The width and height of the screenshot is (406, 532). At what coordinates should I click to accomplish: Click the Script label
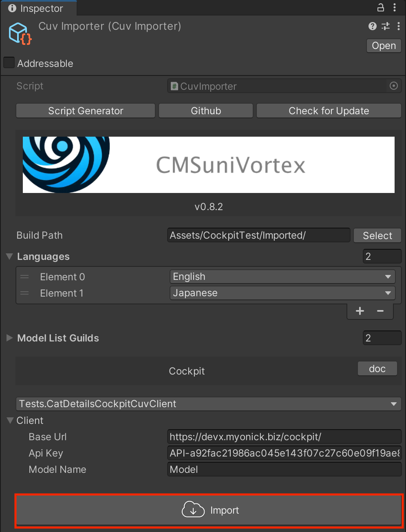[30, 86]
